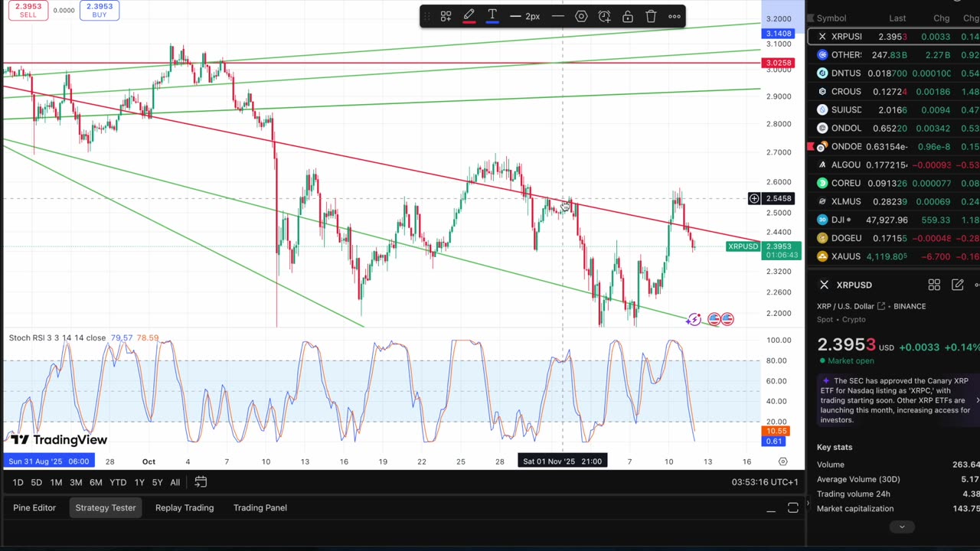Select the 5Y time range

[157, 482]
